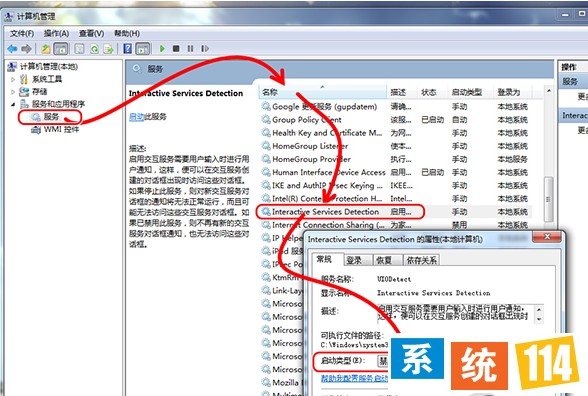Switch to 依存关系 tab in properties dialog
Screen dimensions: 588x396
pyautogui.click(x=422, y=260)
